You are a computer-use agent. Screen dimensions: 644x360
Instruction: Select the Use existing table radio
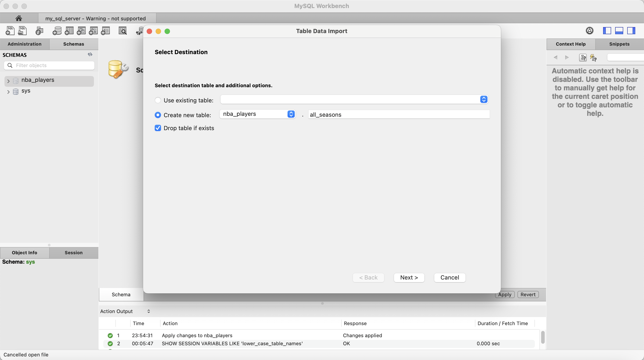tap(158, 100)
